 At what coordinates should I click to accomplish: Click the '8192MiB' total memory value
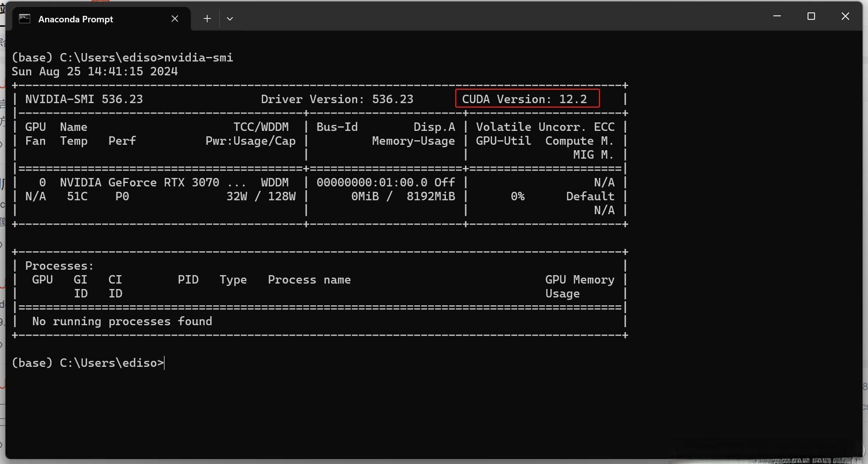(x=431, y=196)
